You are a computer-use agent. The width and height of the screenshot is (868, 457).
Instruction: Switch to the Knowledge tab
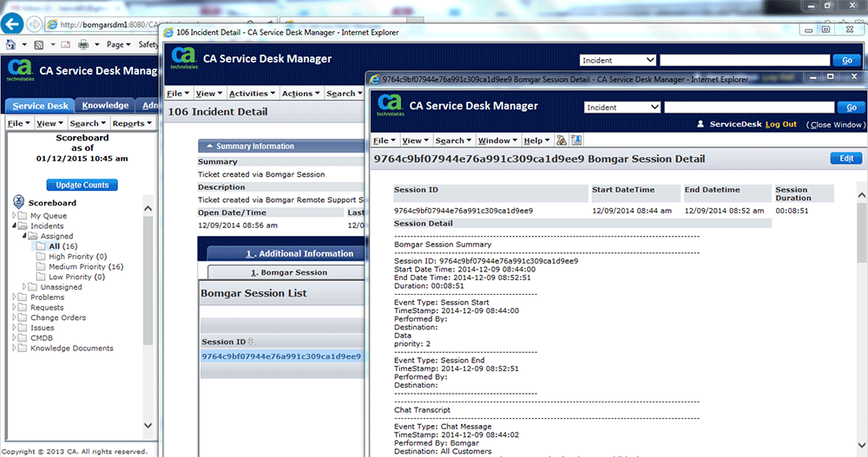click(105, 105)
